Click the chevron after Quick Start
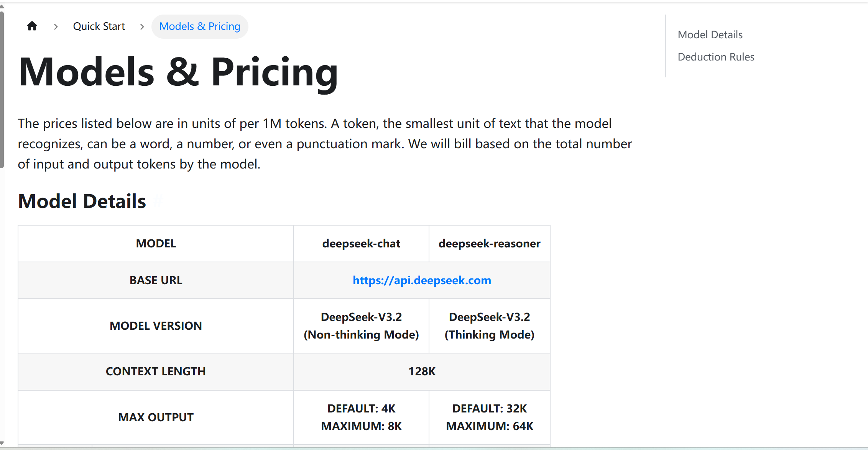 [x=142, y=26]
